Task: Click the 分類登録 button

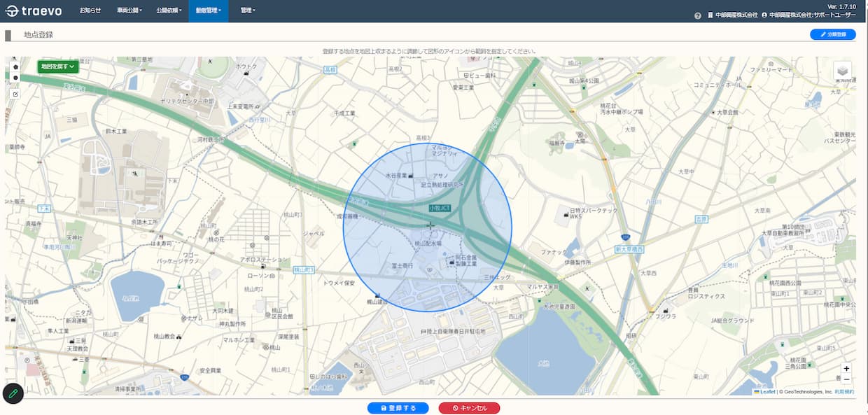Action: (832, 34)
